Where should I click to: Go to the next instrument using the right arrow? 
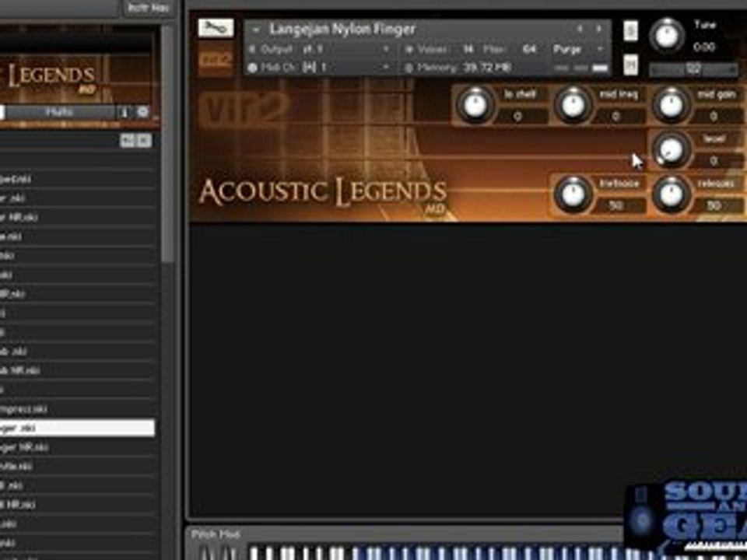598,29
